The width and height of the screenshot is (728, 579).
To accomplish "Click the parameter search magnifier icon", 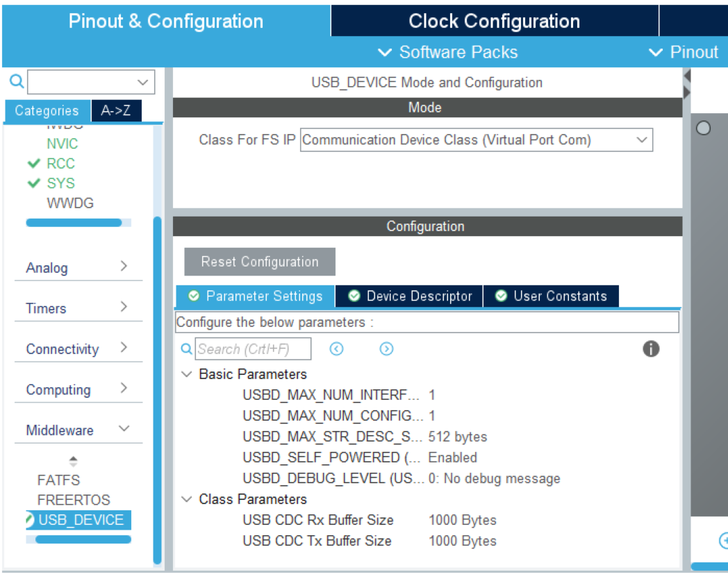I will [186, 349].
